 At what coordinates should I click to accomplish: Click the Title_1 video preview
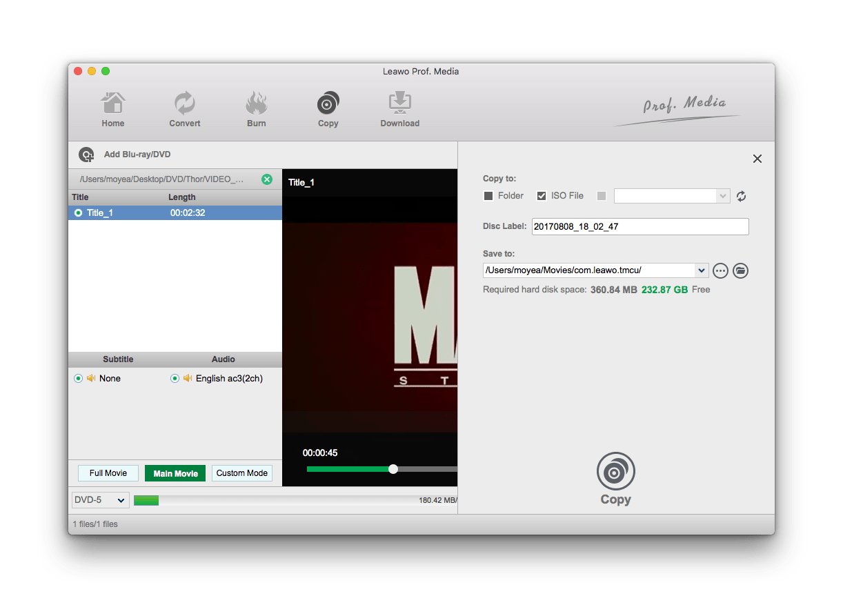pyautogui.click(x=370, y=328)
